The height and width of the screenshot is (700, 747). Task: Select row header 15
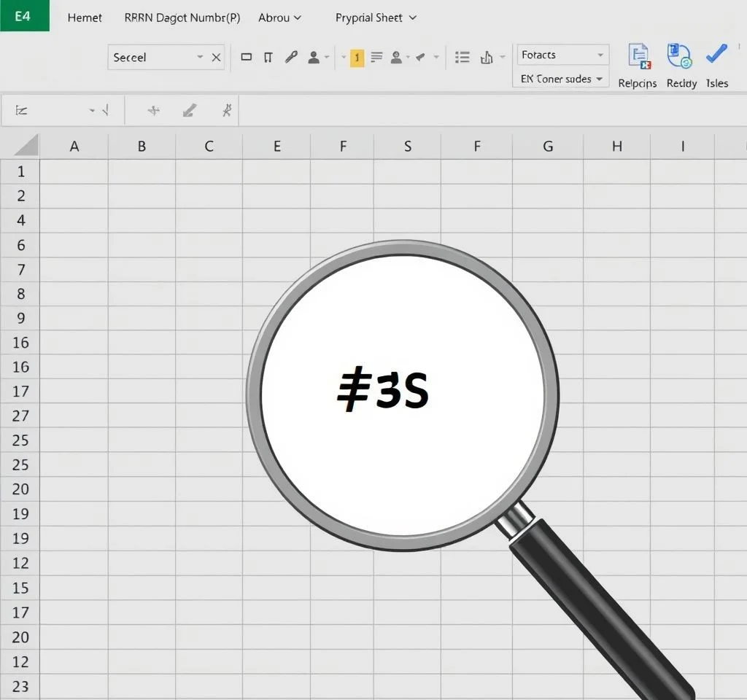click(20, 588)
